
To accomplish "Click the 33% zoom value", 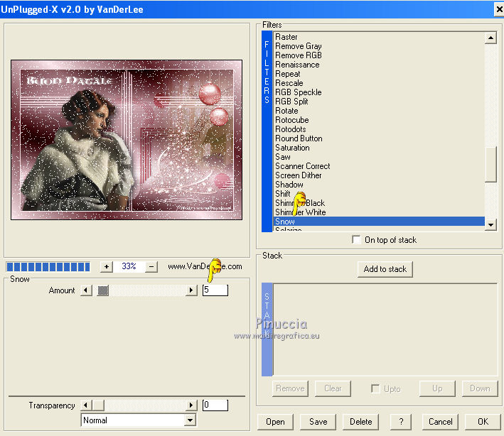I will pyautogui.click(x=129, y=266).
